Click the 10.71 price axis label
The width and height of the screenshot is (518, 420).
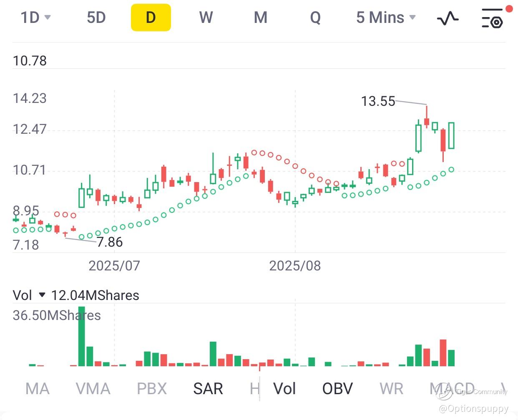[x=30, y=170]
